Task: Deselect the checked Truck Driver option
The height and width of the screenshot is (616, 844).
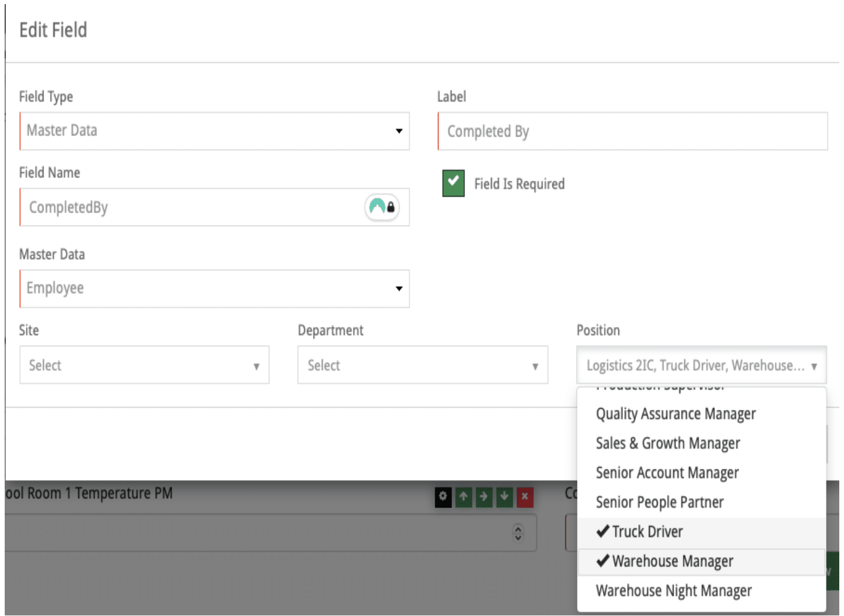Action: coord(647,532)
